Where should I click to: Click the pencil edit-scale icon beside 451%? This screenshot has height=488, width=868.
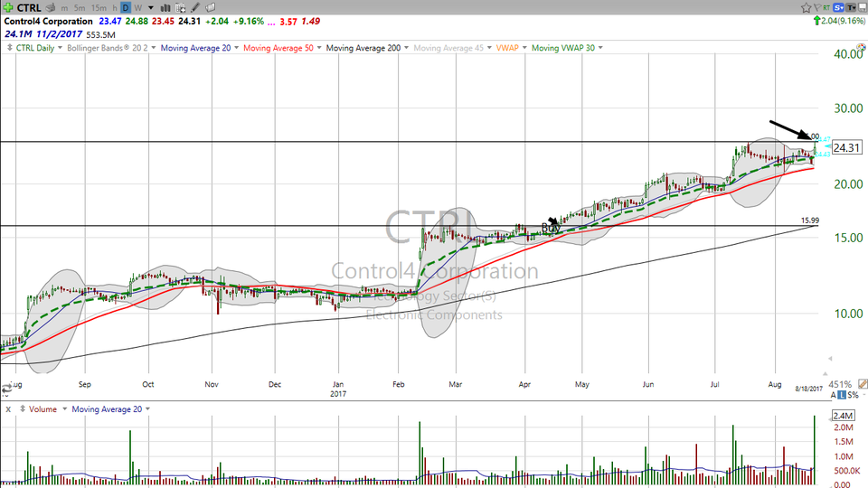tap(863, 384)
